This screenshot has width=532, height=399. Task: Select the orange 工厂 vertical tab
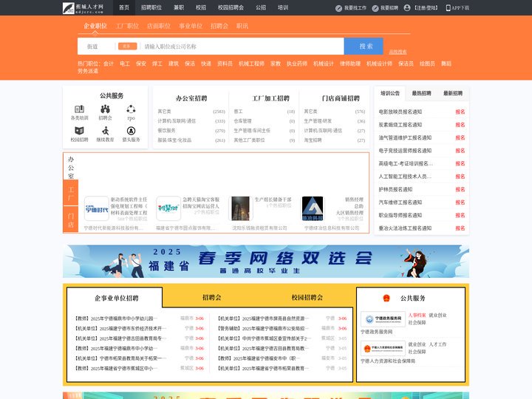pyautogui.click(x=71, y=193)
